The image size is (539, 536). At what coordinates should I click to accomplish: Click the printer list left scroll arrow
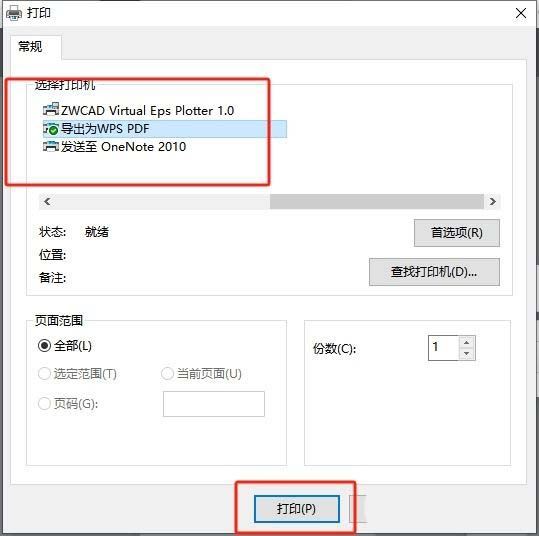pyautogui.click(x=47, y=201)
